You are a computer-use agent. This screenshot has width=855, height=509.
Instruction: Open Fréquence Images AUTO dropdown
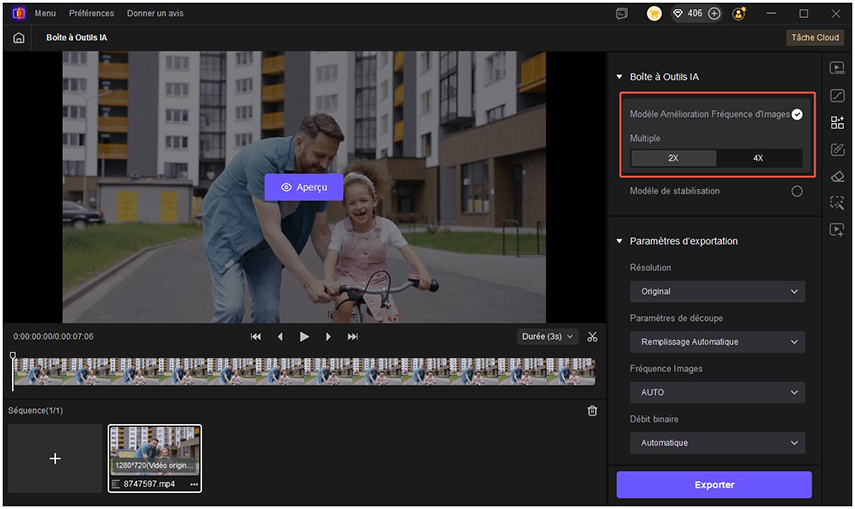click(x=717, y=392)
